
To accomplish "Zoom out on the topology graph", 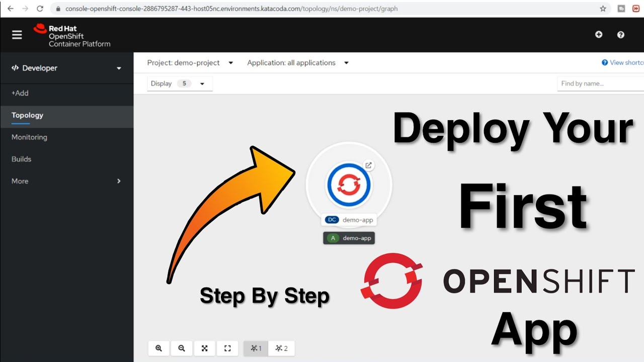I will pyautogui.click(x=182, y=348).
